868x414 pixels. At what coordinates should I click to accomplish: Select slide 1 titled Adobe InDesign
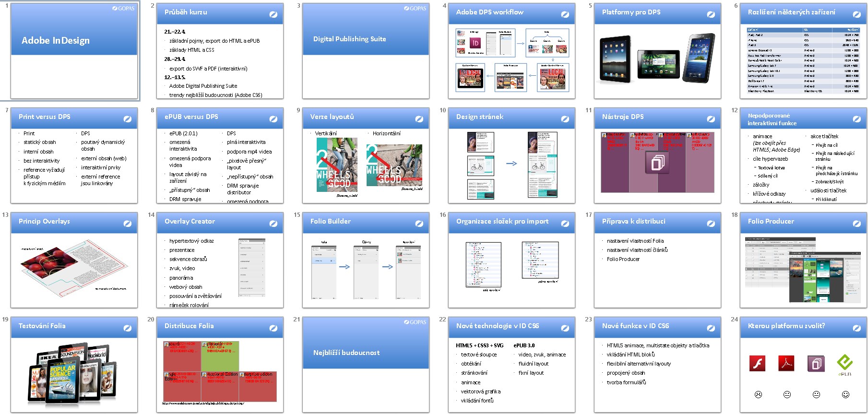[x=74, y=51]
